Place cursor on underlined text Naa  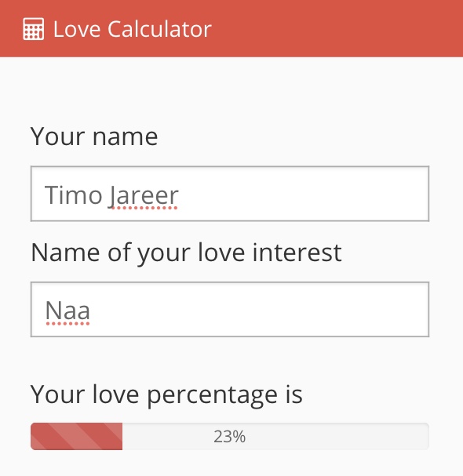(x=67, y=311)
